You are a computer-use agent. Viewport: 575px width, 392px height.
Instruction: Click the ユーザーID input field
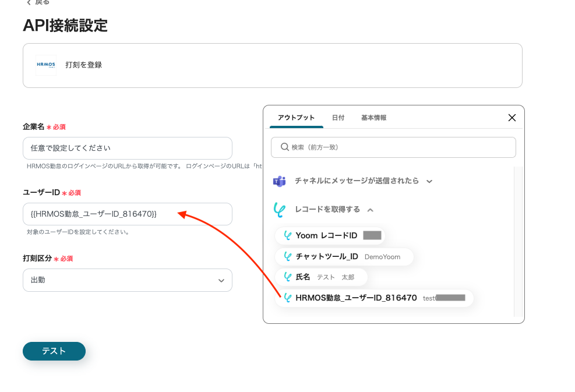click(128, 214)
